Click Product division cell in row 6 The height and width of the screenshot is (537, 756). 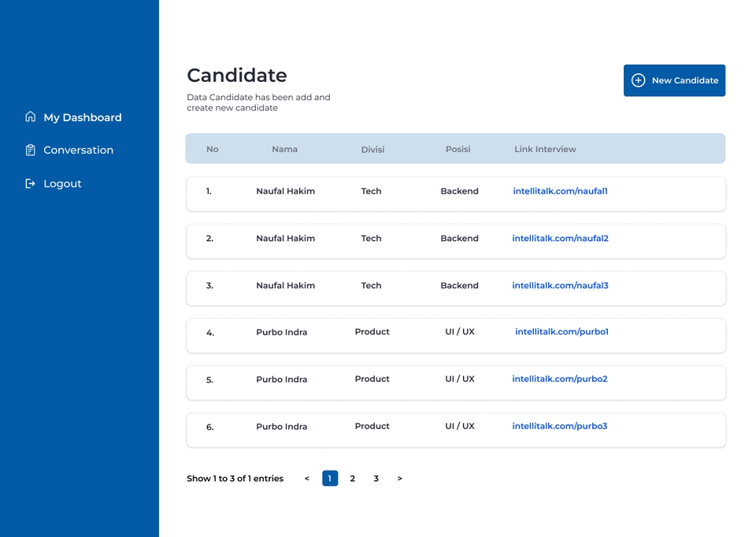(x=372, y=426)
